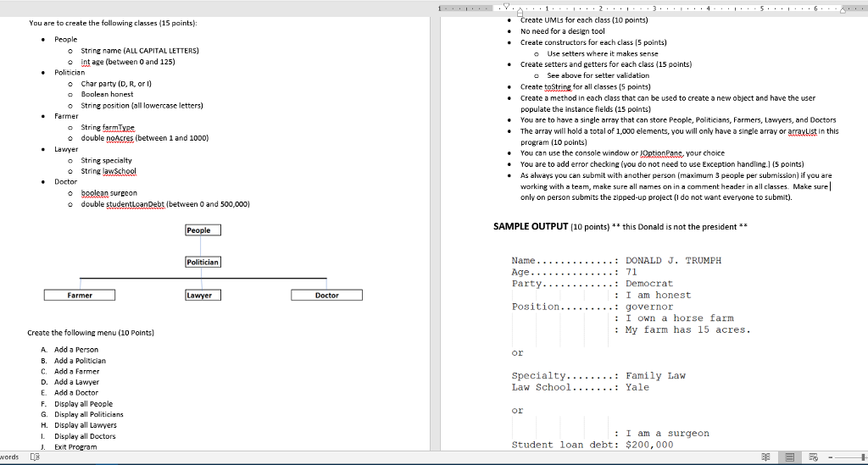Click the menu line 'Add a Lawyer'
Screen dimensions: 868x465
click(x=76, y=382)
